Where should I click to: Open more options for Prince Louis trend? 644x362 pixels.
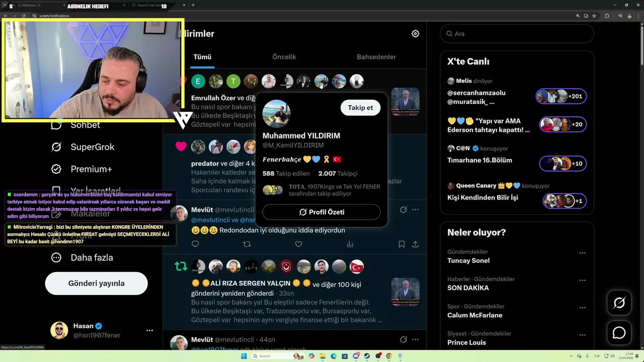click(582, 334)
